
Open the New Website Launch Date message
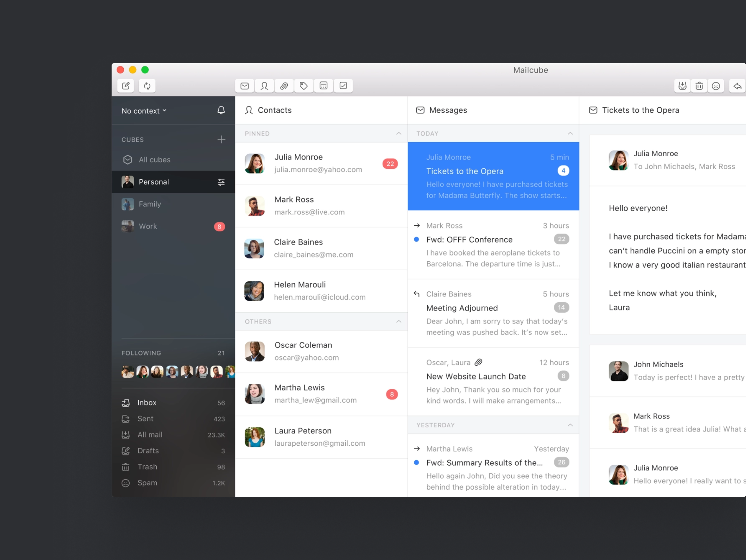493,382
